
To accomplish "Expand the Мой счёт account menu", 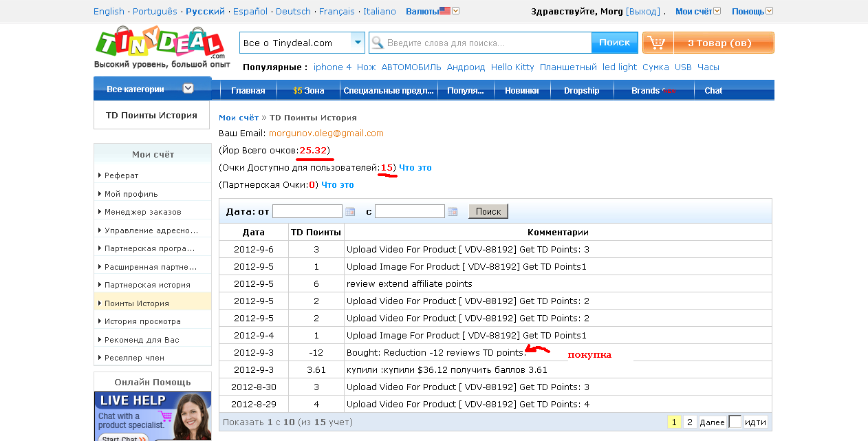I will [x=698, y=11].
